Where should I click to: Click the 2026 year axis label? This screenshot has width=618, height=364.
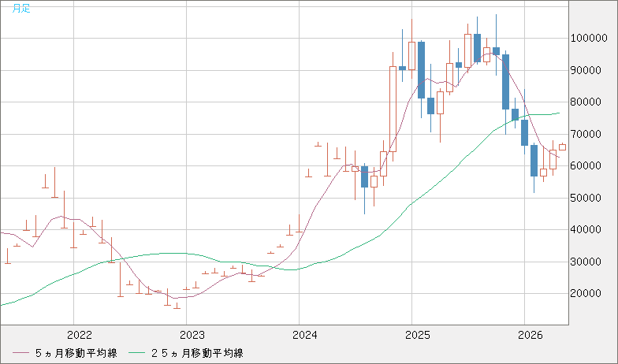[531, 336]
